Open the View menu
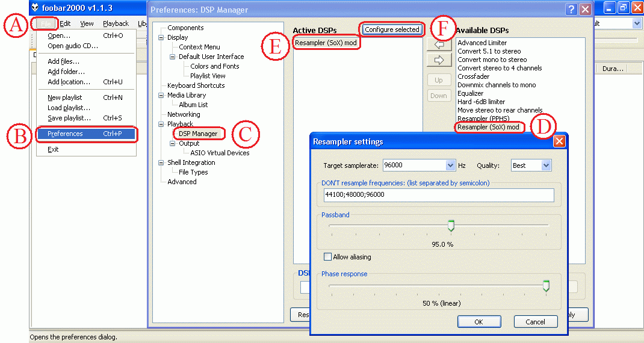644x343 pixels. click(87, 24)
